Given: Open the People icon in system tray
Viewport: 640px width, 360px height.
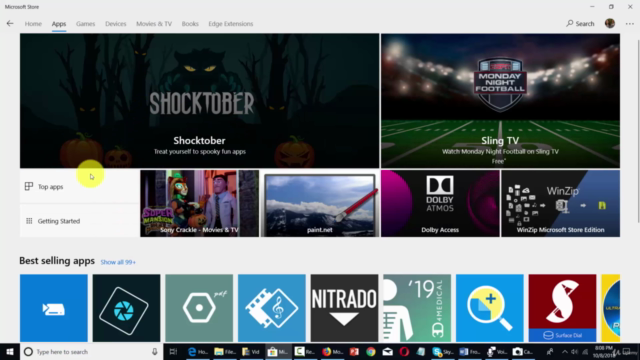Looking at the screenshot, I should tap(550, 351).
